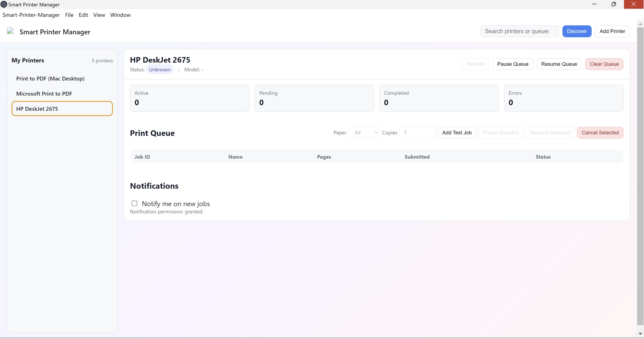Click the vertical scrollbar up arrow
This screenshot has width=644, height=339.
click(x=640, y=24)
